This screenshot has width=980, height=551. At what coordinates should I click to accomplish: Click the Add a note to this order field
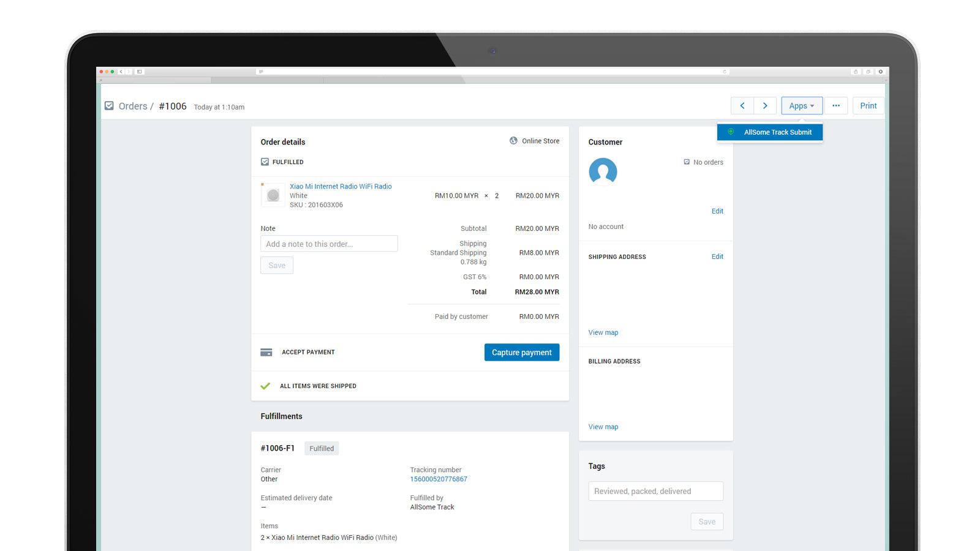pos(329,243)
